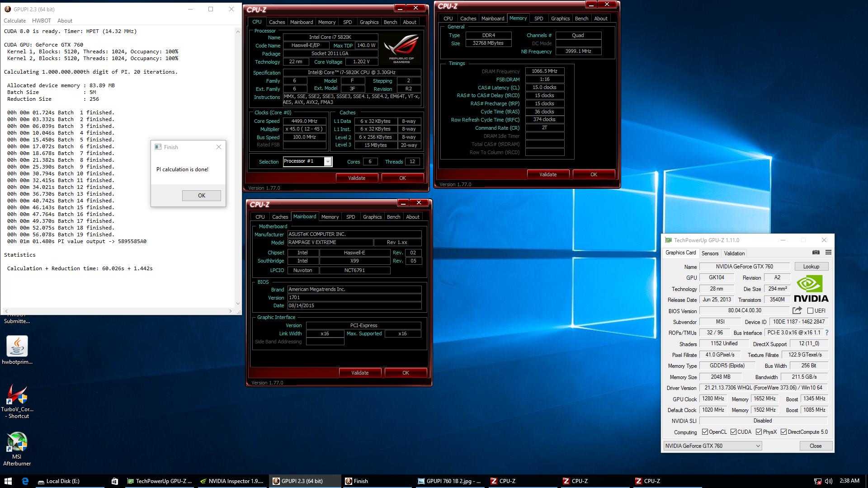Open Bench tab in the Mainboard CPU-Z window
This screenshot has width=868, height=488.
(x=393, y=217)
